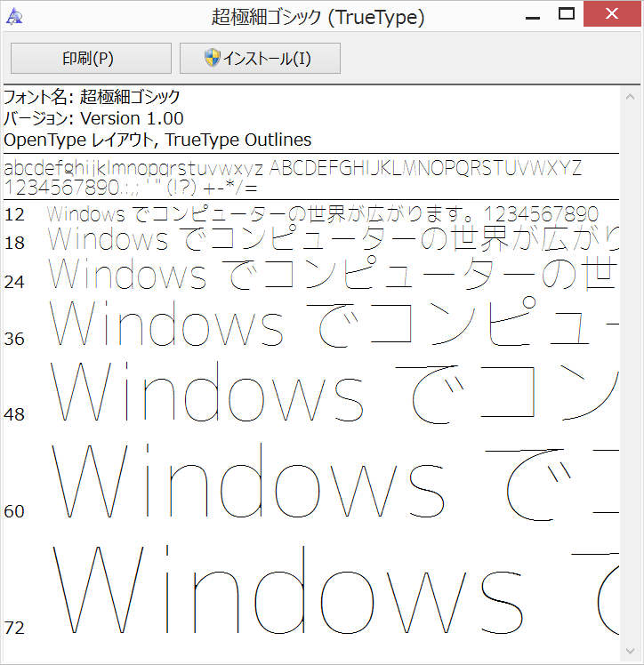The image size is (644, 665).
Task: Click the 72 point sample size label
Action: [14, 628]
